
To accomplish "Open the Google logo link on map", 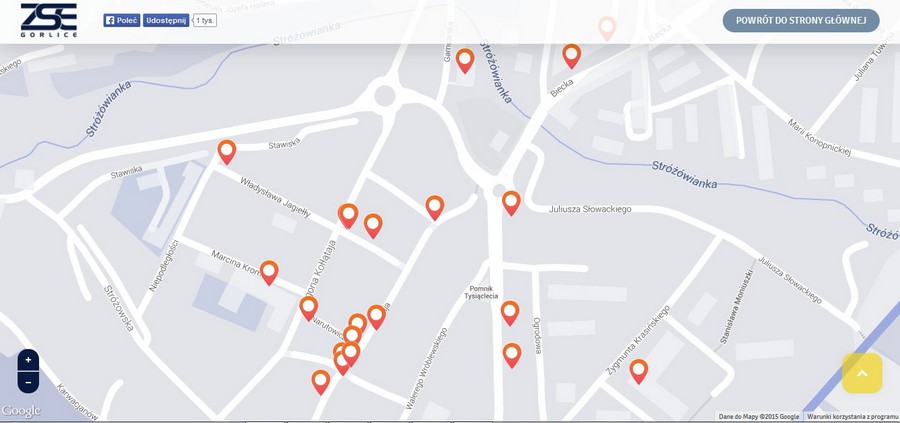I will point(21,411).
